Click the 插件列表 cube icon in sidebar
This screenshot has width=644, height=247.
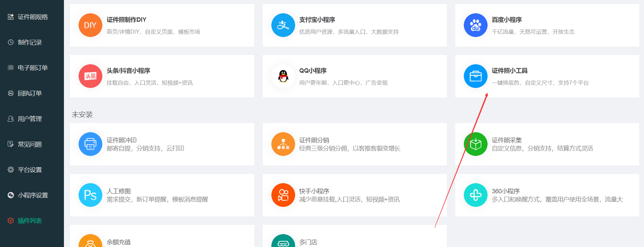point(11,220)
